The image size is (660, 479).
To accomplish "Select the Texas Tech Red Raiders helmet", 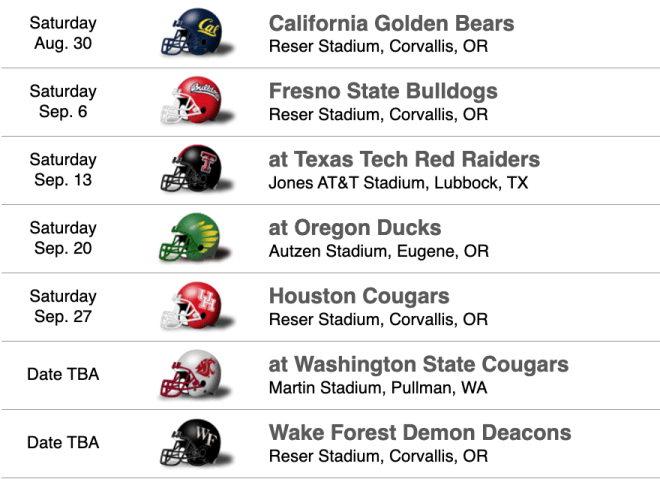I will (x=196, y=169).
